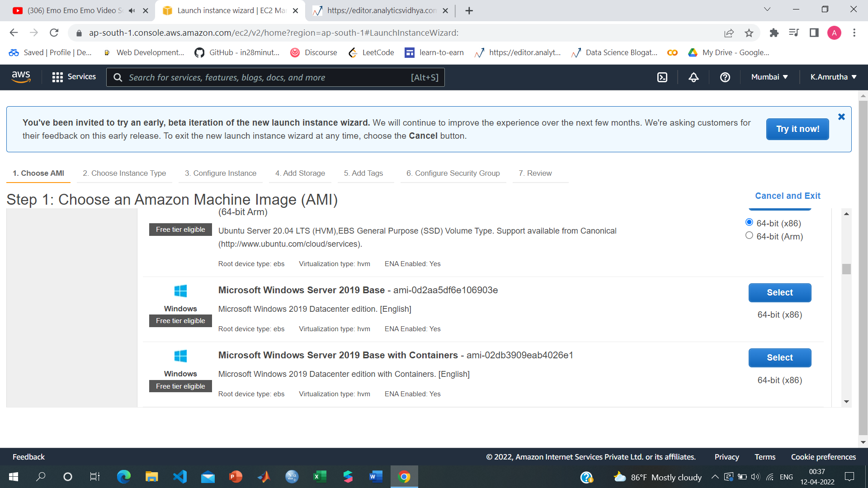This screenshot has height=488, width=868.
Task: Switch to Add Storage step
Action: 300,173
